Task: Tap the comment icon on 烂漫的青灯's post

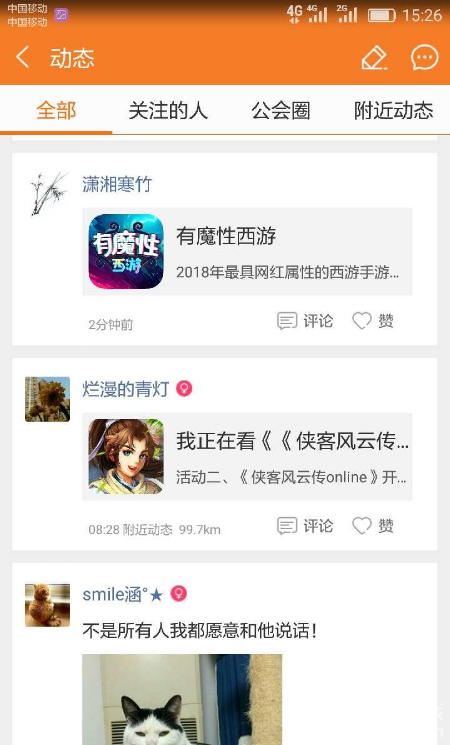Action: coord(287,526)
